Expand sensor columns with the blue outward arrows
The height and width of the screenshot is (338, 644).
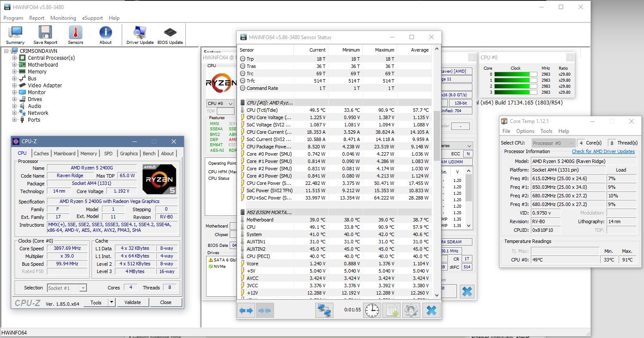(x=246, y=310)
